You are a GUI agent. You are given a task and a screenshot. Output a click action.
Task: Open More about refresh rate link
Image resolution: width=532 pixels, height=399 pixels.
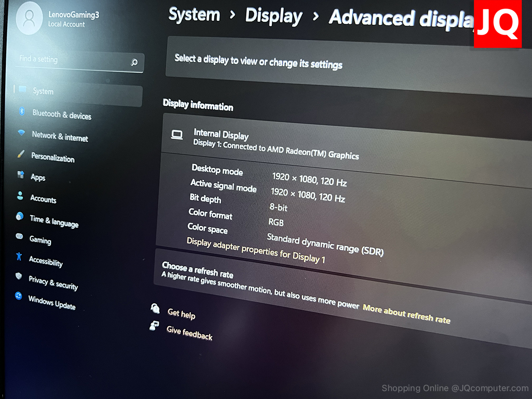pos(406,313)
